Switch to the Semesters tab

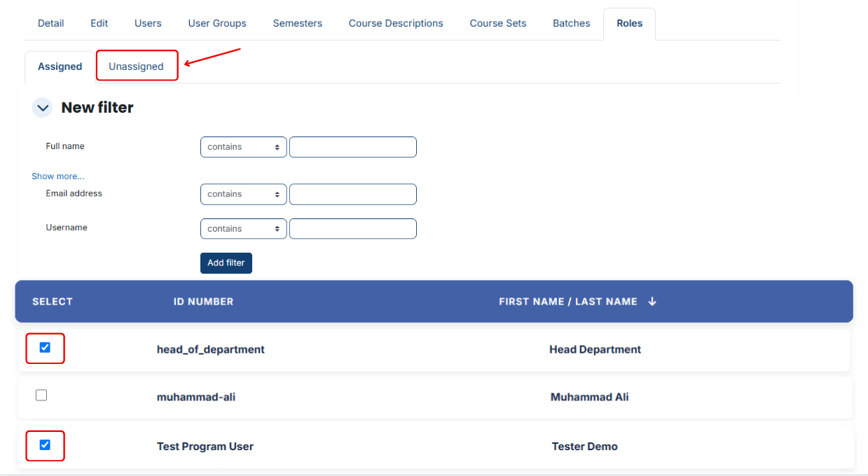click(298, 23)
